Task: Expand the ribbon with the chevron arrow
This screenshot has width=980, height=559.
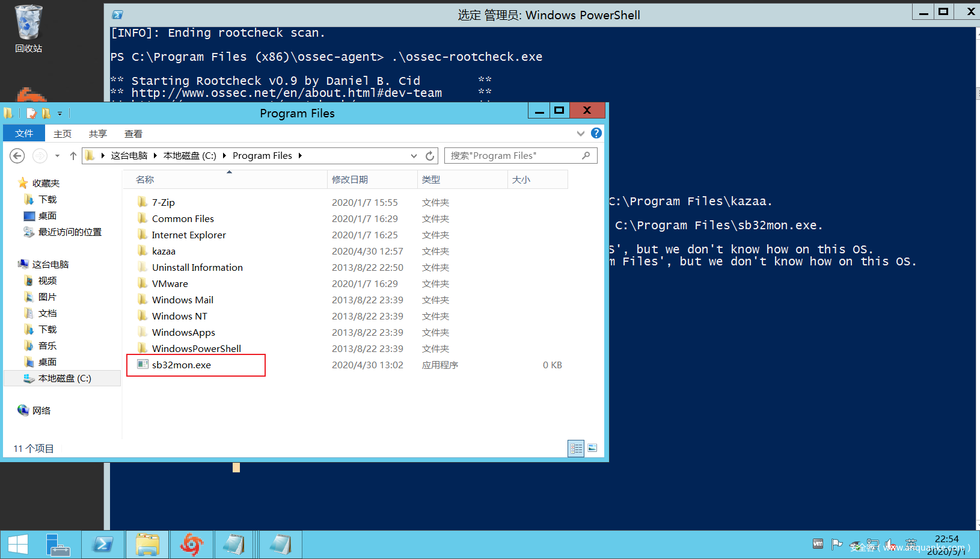Action: (x=580, y=134)
